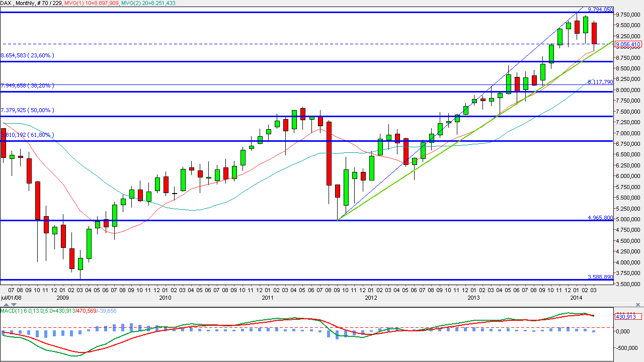Select the MVG(2) 20=8.251,433 indicator label
The width and height of the screenshot is (644, 362).
pos(147,3)
